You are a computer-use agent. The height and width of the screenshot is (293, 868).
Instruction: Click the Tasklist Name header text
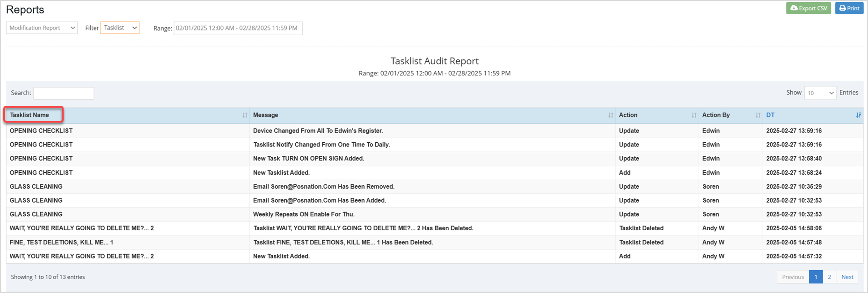29,115
